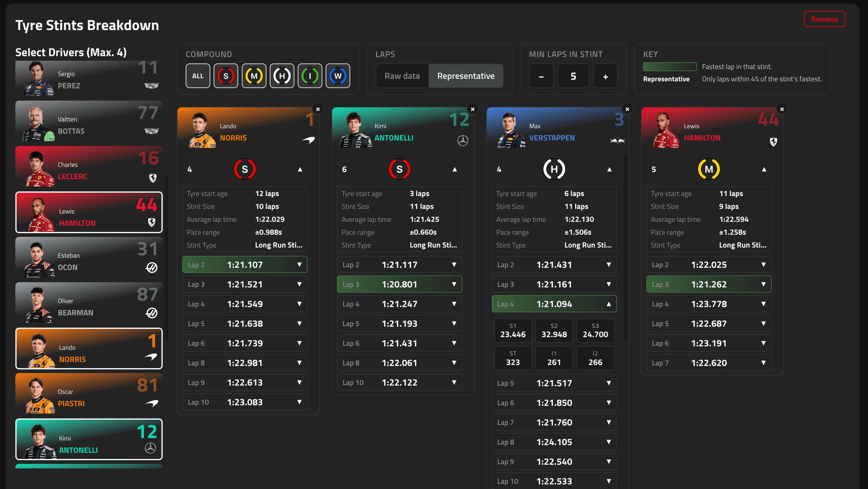Select Esteban Ocon driver tile
Screen dimensions: 868x489
pos(89,257)
